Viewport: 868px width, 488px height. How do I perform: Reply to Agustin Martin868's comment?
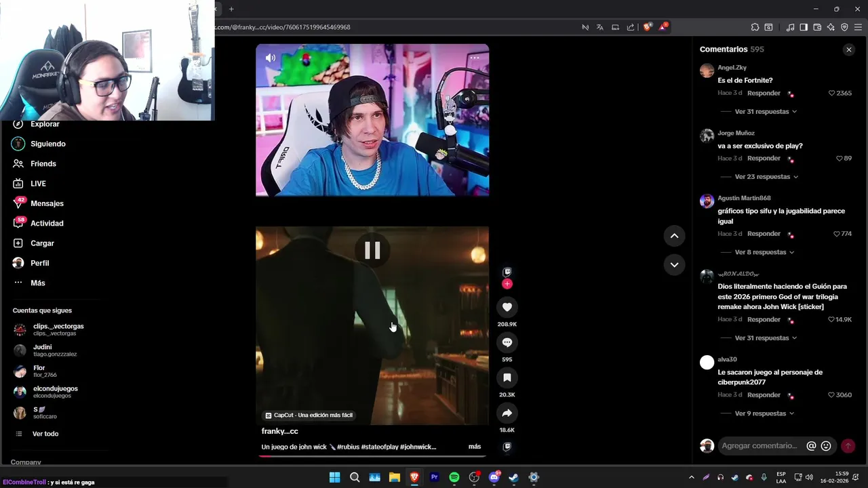click(764, 234)
